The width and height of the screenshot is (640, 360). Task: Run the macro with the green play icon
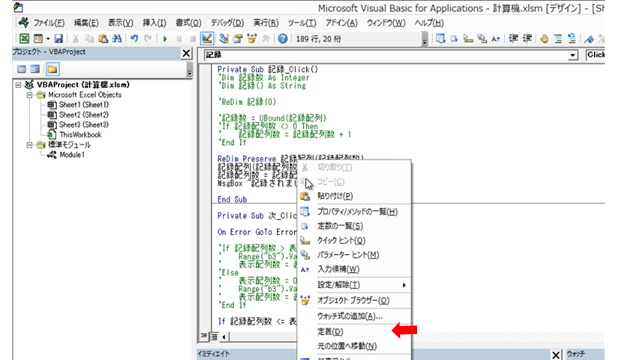[x=165, y=39]
